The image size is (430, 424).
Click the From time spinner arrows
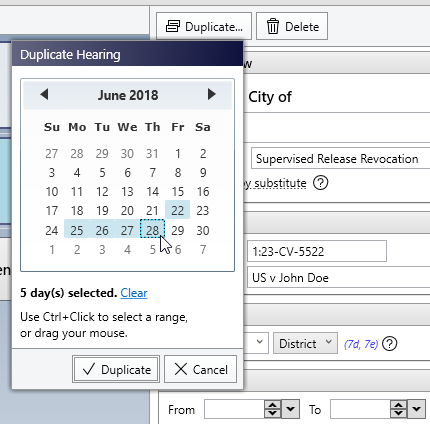tap(273, 409)
